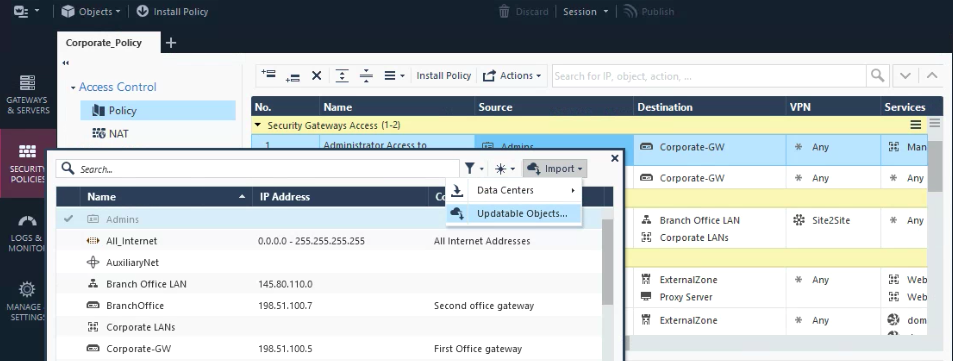Image resolution: width=953 pixels, height=361 pixels.
Task: Close the object picker popup
Action: tap(614, 158)
